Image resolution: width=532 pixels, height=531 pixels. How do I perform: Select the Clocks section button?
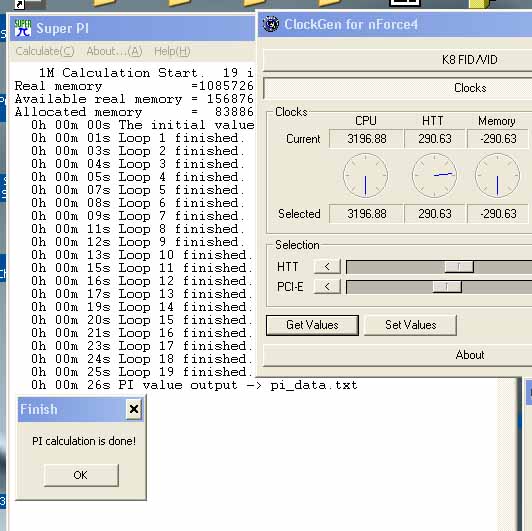click(x=397, y=88)
